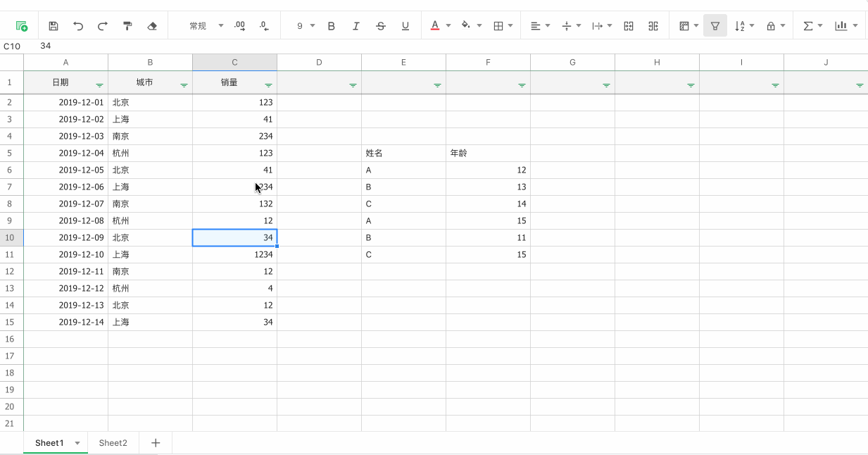Viewport: 868px width, 455px height.
Task: Select column G header
Action: coord(573,63)
